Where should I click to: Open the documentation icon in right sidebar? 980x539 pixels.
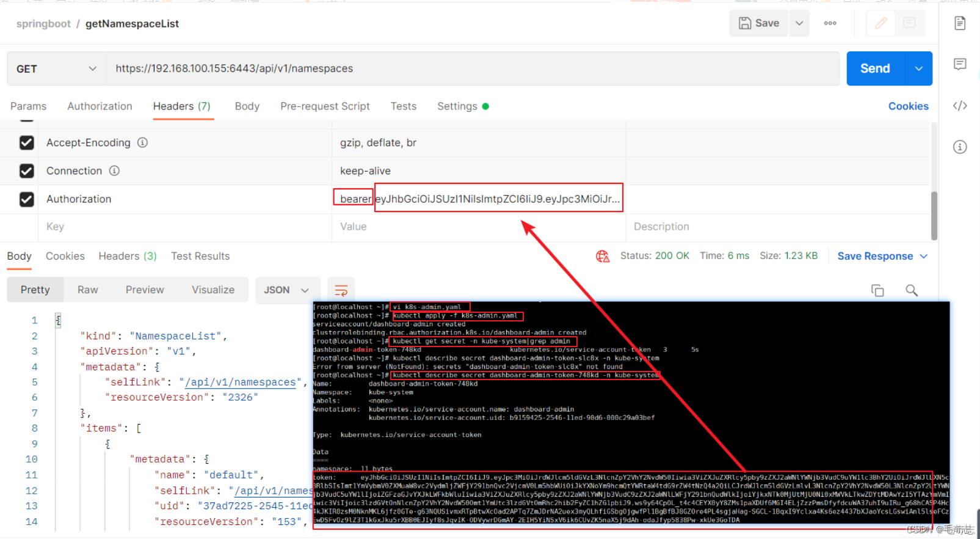click(960, 23)
